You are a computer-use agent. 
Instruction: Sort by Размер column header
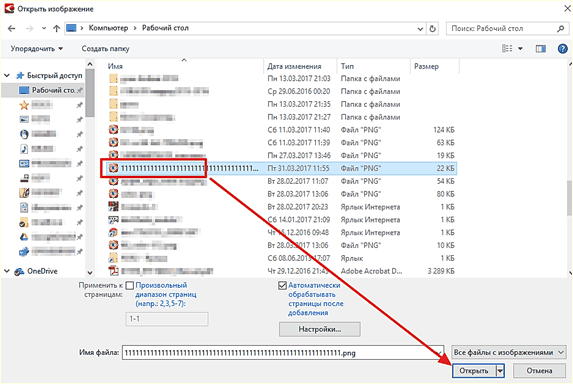tap(426, 66)
